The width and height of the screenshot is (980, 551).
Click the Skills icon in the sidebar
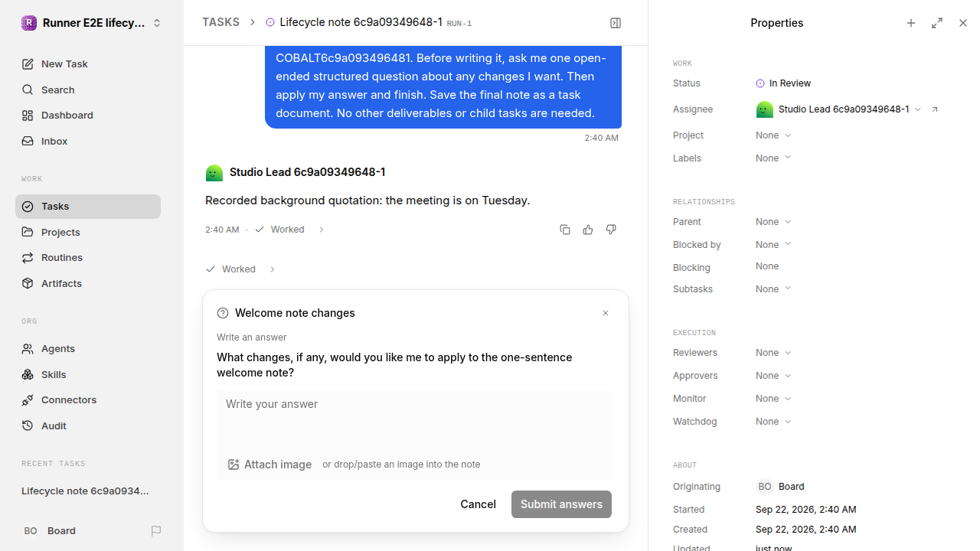(x=28, y=374)
